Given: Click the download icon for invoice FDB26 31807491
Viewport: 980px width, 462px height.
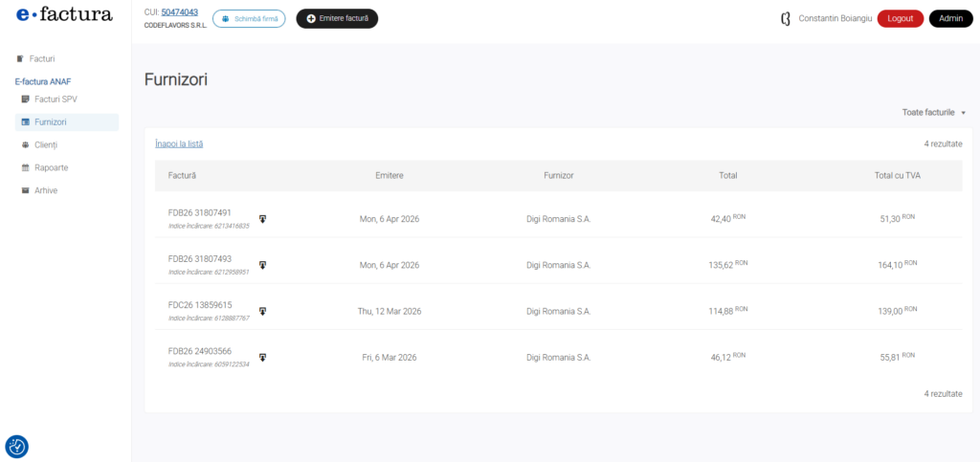Looking at the screenshot, I should [263, 219].
